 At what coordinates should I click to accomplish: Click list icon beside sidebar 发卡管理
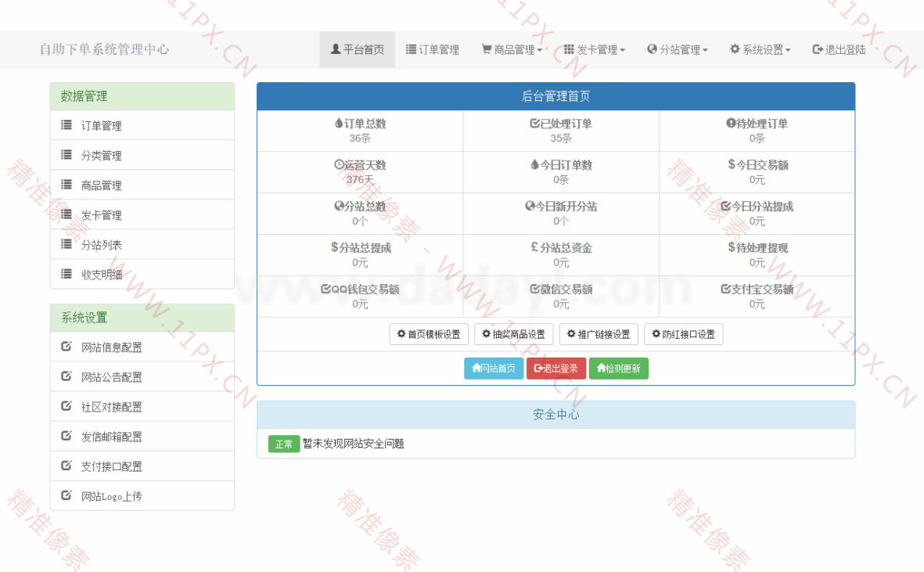[x=67, y=214]
